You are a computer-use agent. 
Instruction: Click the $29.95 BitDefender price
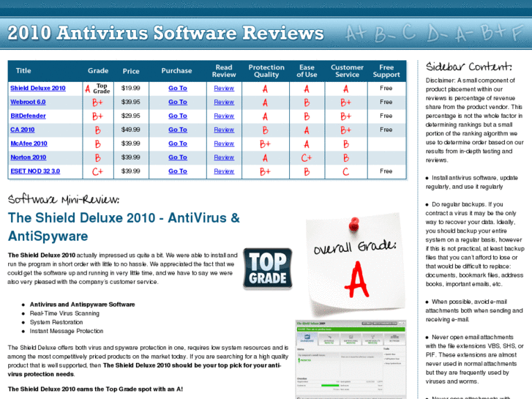pyautogui.click(x=131, y=116)
